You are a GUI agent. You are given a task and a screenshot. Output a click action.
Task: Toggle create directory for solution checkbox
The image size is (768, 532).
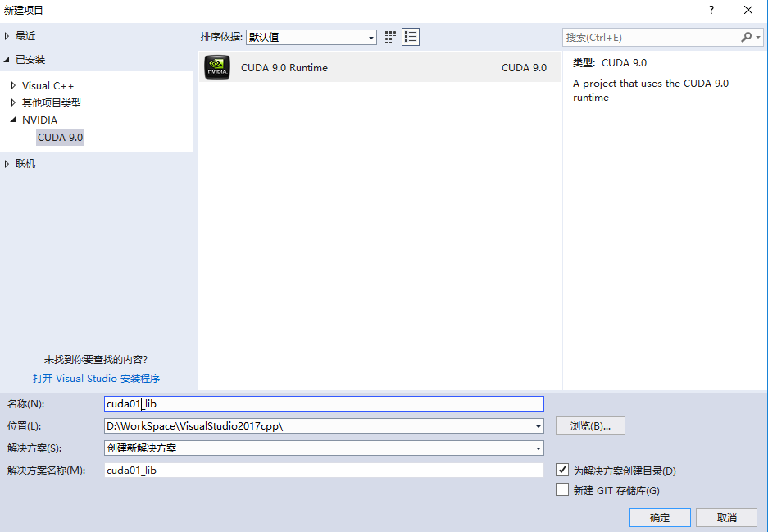point(562,470)
